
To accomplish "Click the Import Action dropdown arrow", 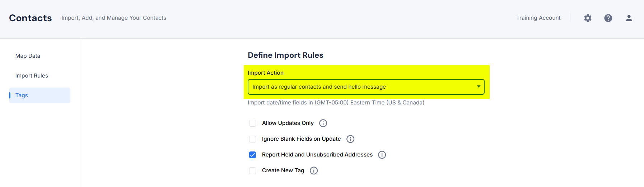I will tap(479, 87).
